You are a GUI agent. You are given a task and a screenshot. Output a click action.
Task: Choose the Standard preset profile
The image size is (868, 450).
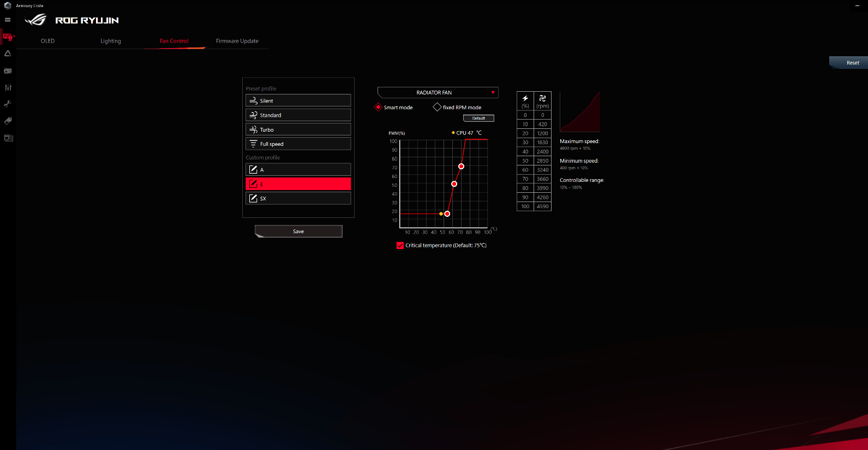click(x=298, y=115)
